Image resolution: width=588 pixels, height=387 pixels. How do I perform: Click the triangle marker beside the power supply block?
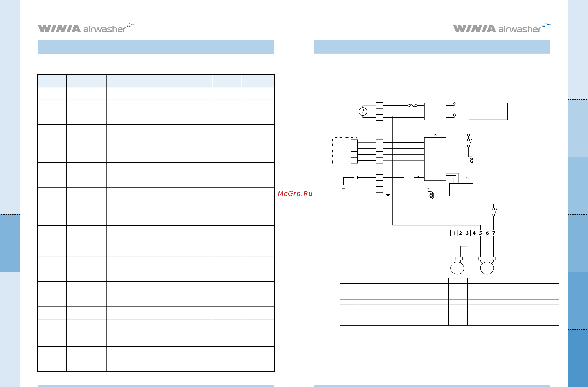coord(454,103)
